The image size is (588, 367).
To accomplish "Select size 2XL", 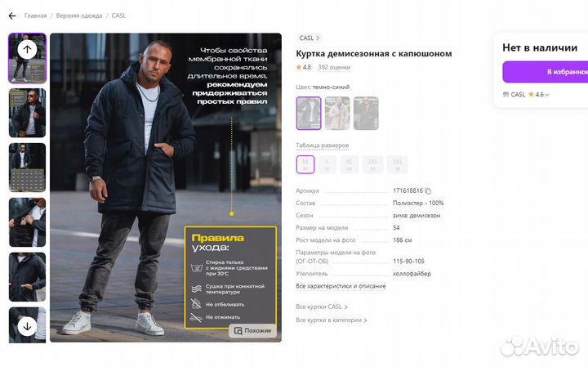I will tap(372, 164).
